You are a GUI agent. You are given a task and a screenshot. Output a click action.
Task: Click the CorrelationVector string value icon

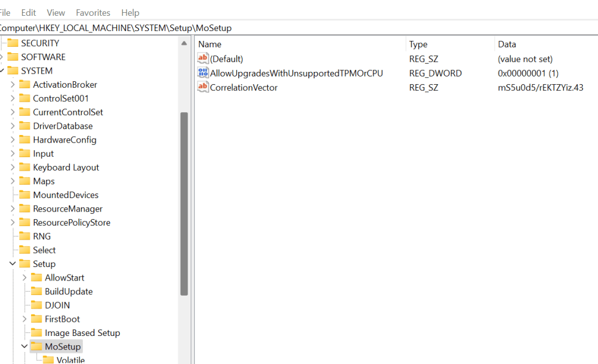click(x=203, y=87)
